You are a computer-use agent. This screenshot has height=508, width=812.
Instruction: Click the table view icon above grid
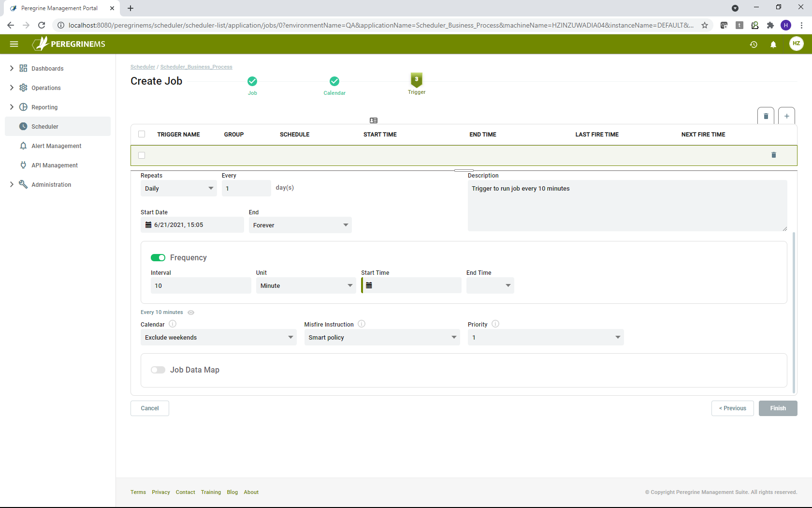(374, 120)
